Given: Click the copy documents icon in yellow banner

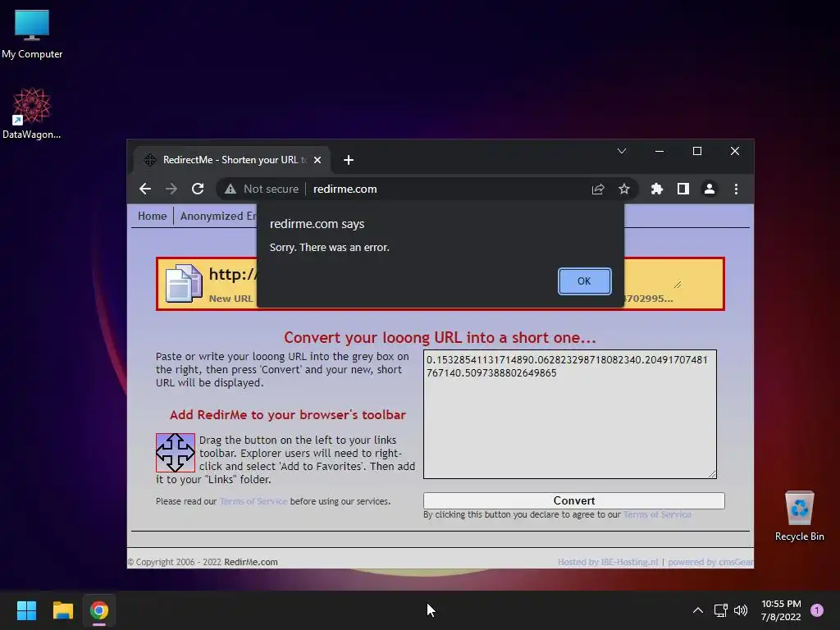Looking at the screenshot, I should point(184,283).
